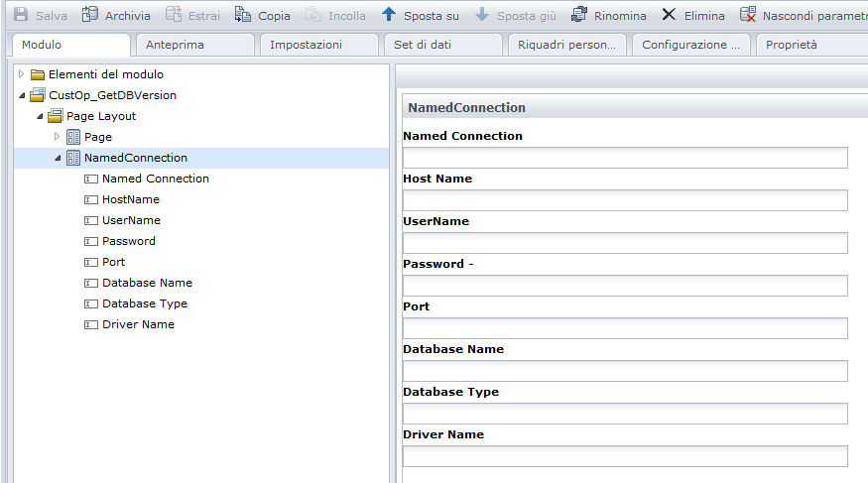868x483 pixels.
Task: Click the Copia toolbar icon
Action: click(x=243, y=15)
